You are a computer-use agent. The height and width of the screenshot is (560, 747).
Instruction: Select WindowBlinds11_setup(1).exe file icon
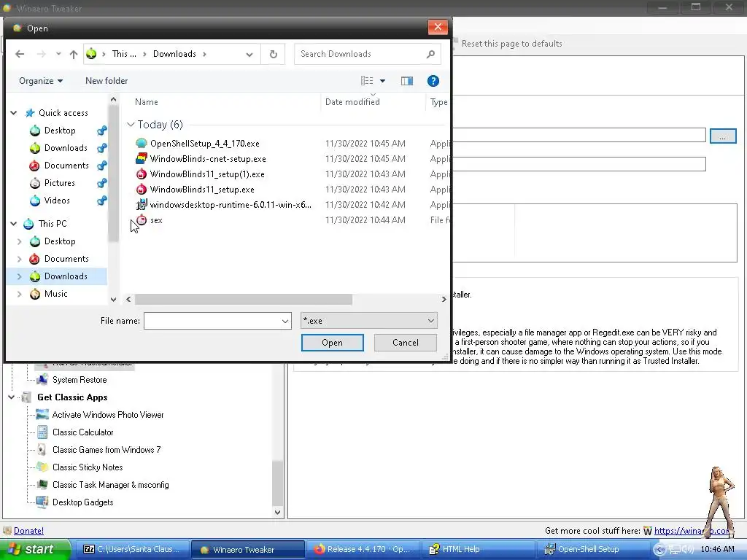click(142, 174)
